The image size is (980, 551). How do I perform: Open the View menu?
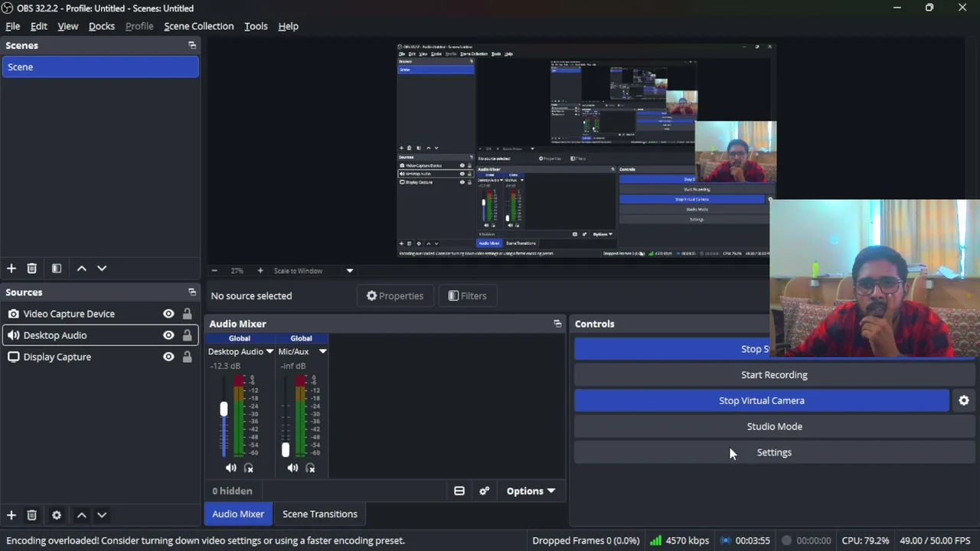tap(68, 26)
